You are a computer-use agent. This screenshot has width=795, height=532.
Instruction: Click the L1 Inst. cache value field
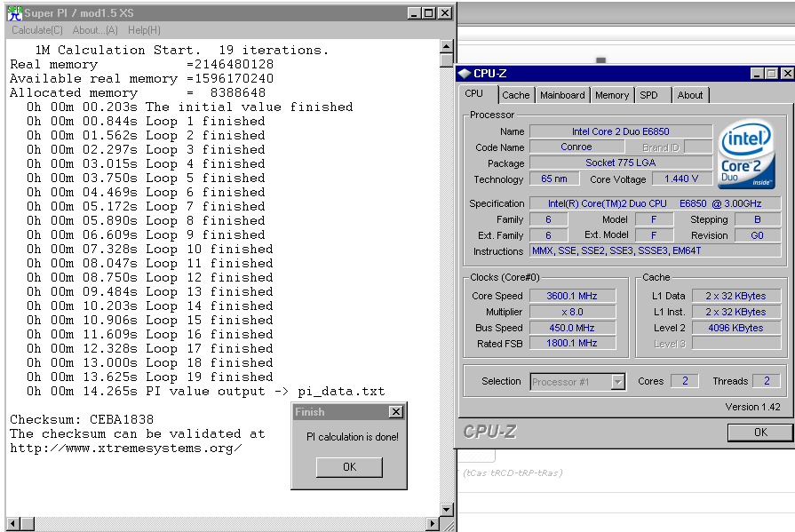[x=735, y=312]
